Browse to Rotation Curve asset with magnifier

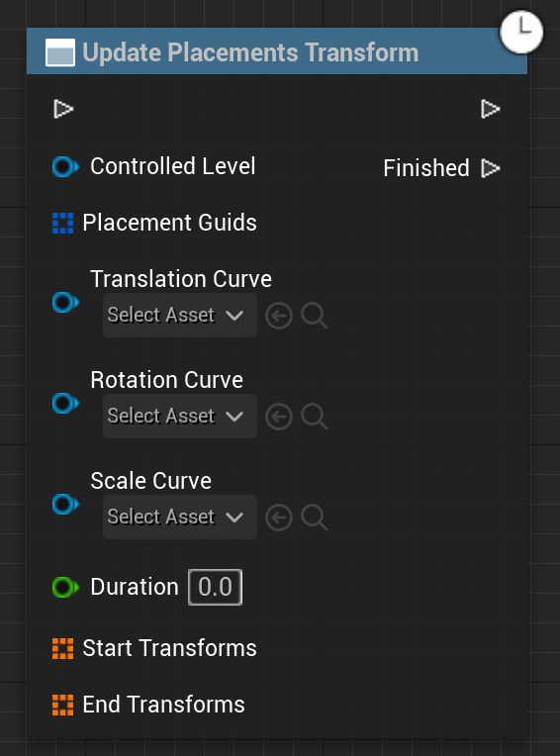click(315, 417)
